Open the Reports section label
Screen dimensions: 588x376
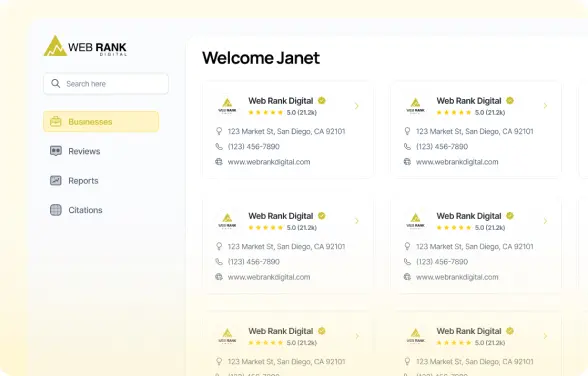pos(83,181)
